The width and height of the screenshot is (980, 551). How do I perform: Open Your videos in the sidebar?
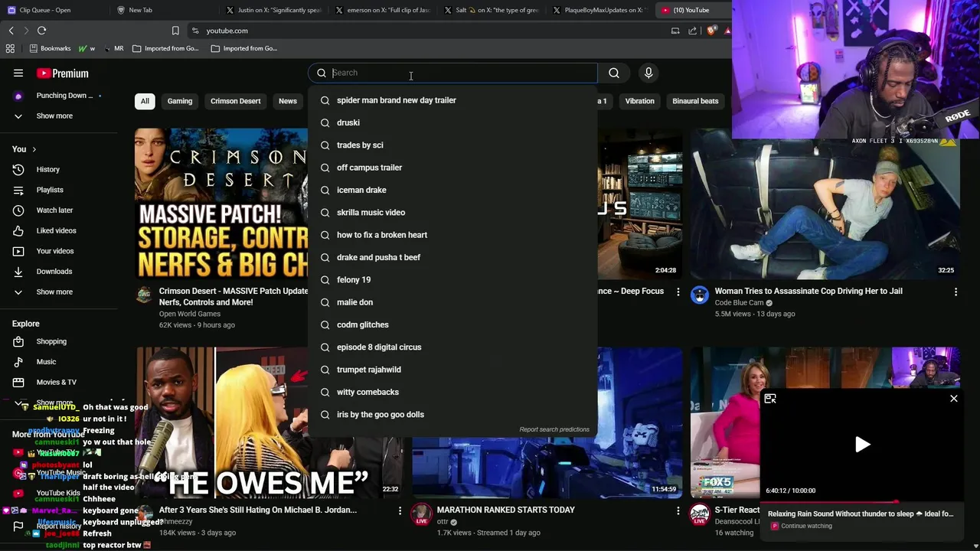pos(55,251)
